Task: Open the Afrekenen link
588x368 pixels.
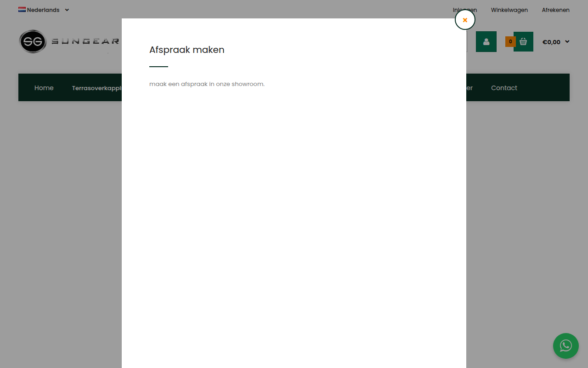Action: [x=556, y=10]
